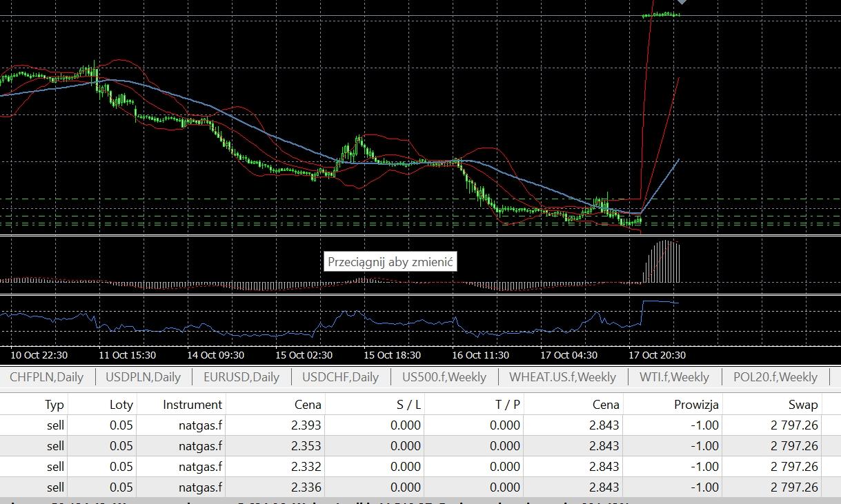Click the '15 Oct 18:30' time axis label

point(393,355)
